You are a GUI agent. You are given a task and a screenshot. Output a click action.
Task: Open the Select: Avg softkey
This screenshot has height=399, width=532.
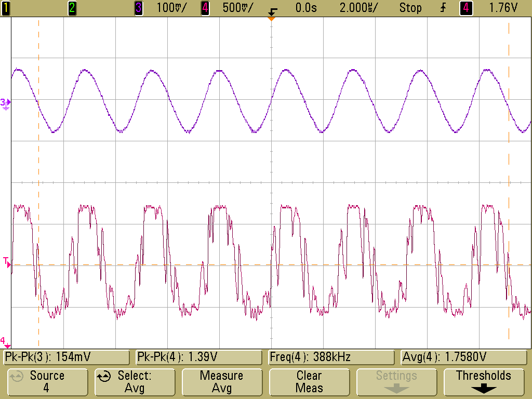tap(135, 382)
